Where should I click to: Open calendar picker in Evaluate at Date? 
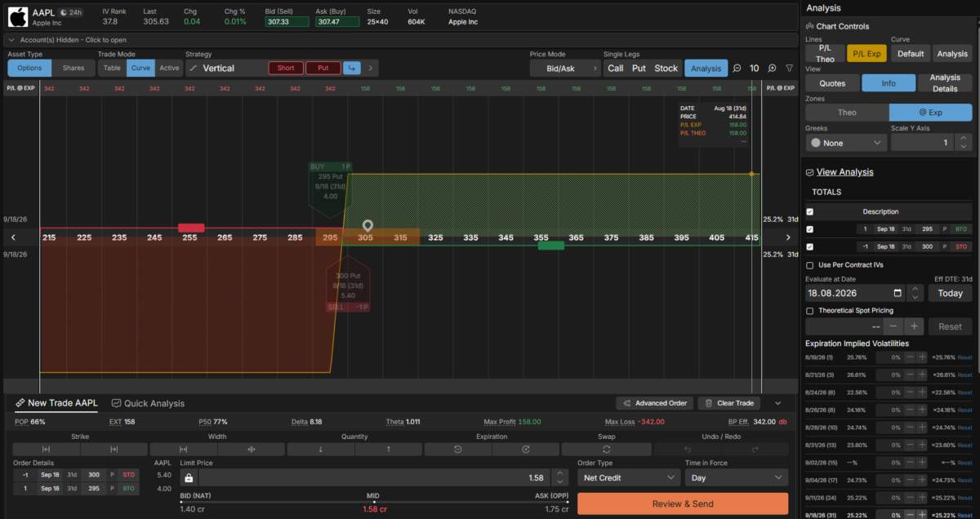[898, 293]
